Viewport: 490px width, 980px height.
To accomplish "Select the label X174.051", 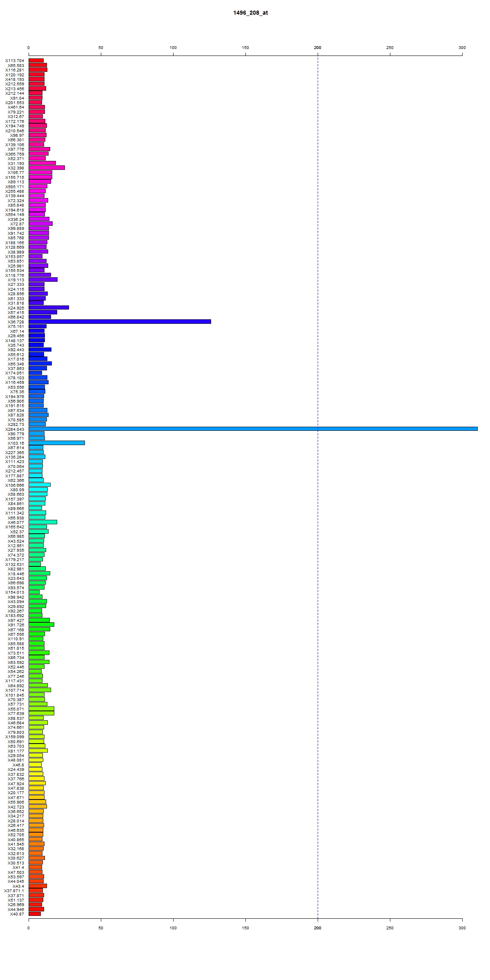I will pos(15,373).
